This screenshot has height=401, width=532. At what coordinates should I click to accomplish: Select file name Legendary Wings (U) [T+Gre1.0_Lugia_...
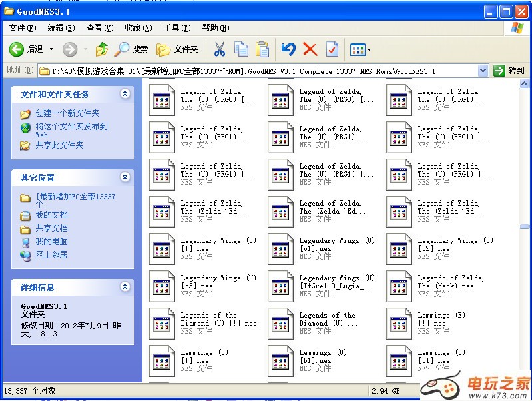[336, 282]
